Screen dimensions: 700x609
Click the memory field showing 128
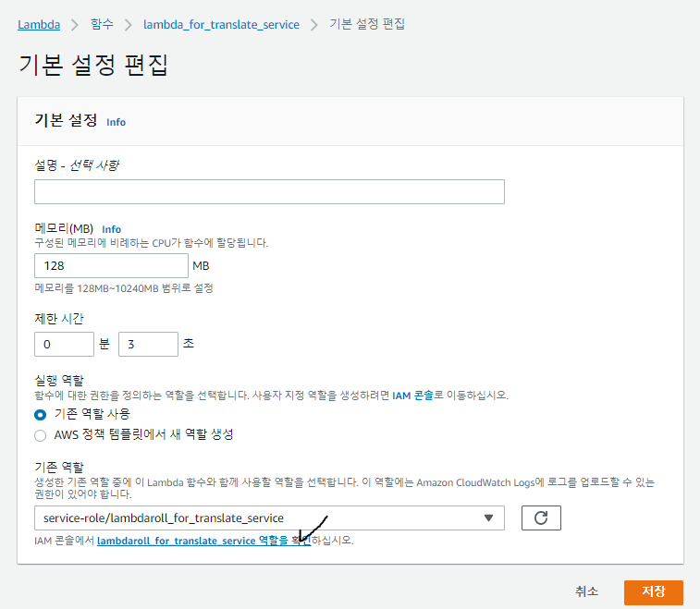[x=111, y=266]
